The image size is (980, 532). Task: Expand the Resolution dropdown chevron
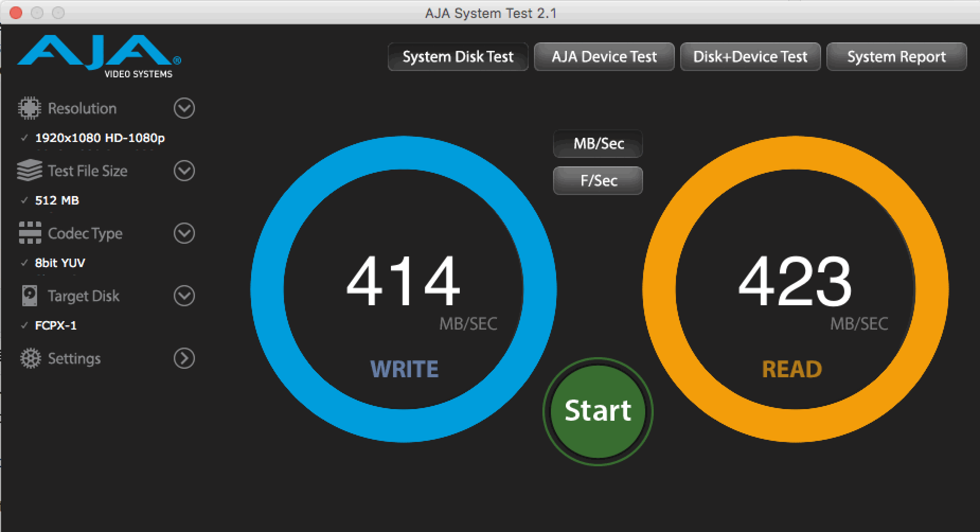[184, 108]
